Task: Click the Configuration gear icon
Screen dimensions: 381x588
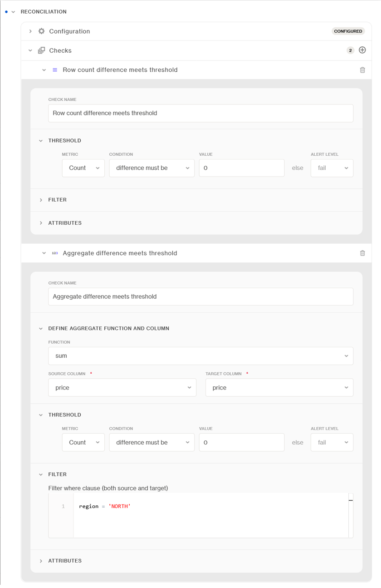Action: click(42, 31)
